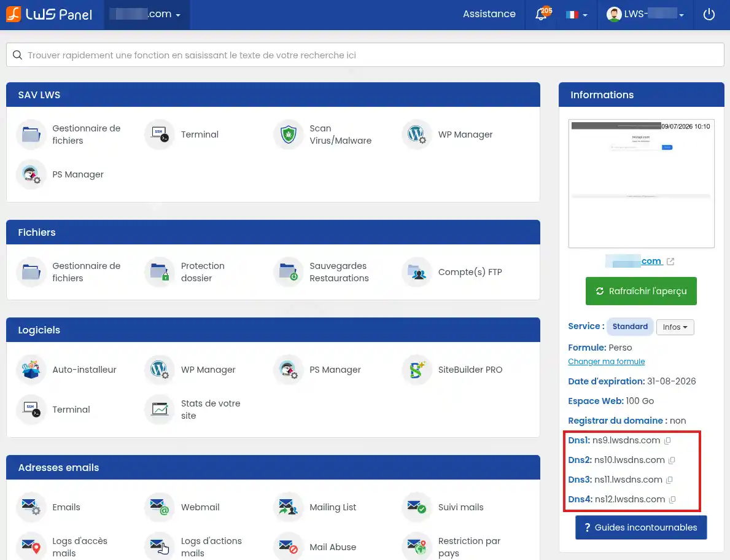The height and width of the screenshot is (560, 730).
Task: Open the language flag dropdown
Action: coord(577,15)
